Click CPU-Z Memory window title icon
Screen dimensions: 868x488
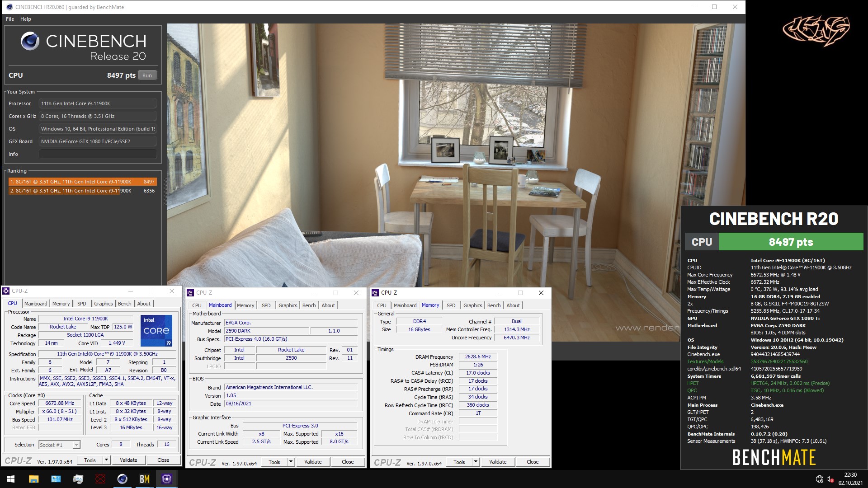point(375,293)
